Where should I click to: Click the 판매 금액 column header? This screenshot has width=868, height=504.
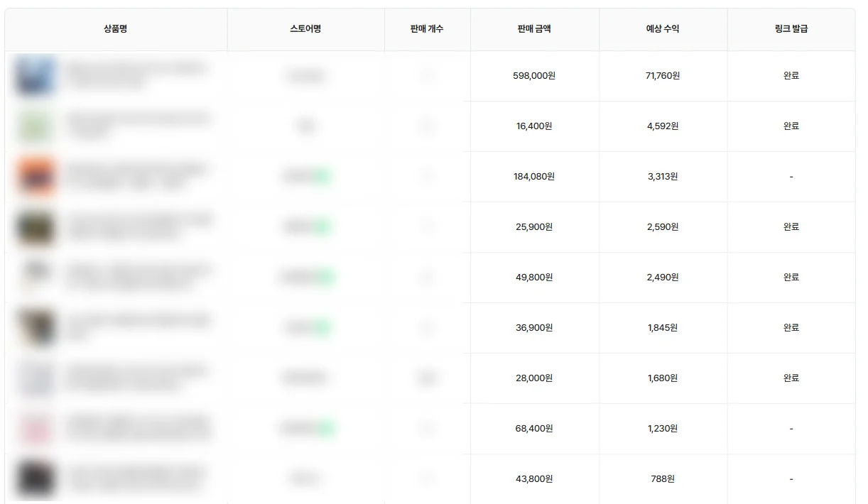tap(534, 29)
